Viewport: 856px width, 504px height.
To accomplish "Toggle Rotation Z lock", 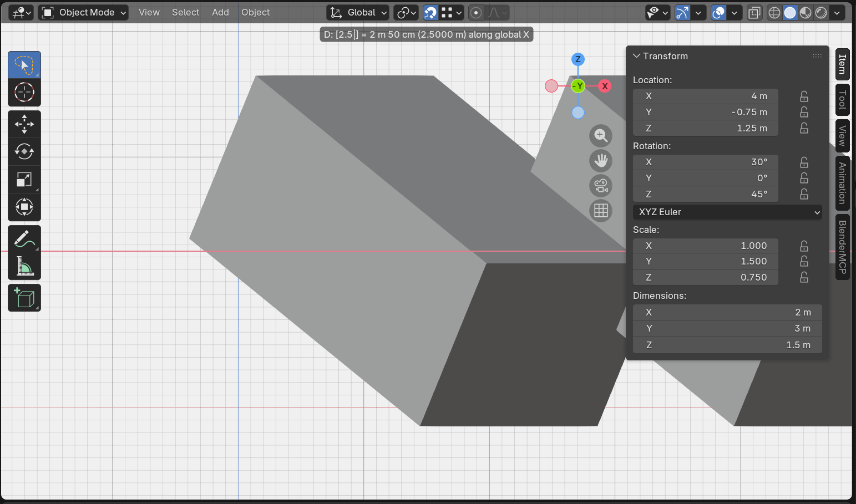I will [804, 195].
